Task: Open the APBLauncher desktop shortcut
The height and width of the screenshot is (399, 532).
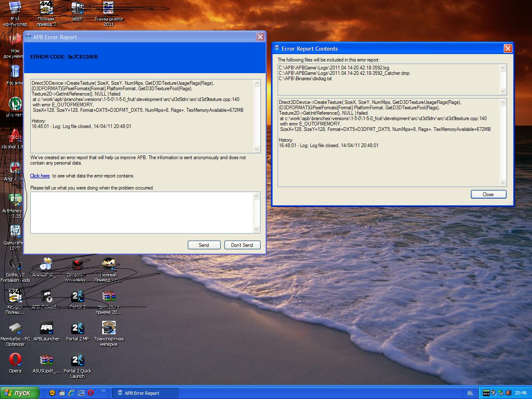Action: point(47,331)
